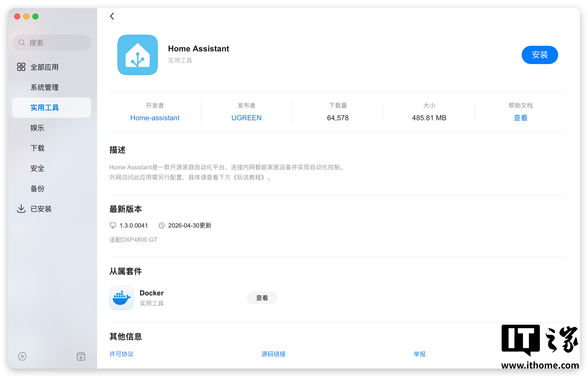This screenshot has width=588, height=376.
Task: Click 查看 under 帮助文档
Action: [x=521, y=118]
